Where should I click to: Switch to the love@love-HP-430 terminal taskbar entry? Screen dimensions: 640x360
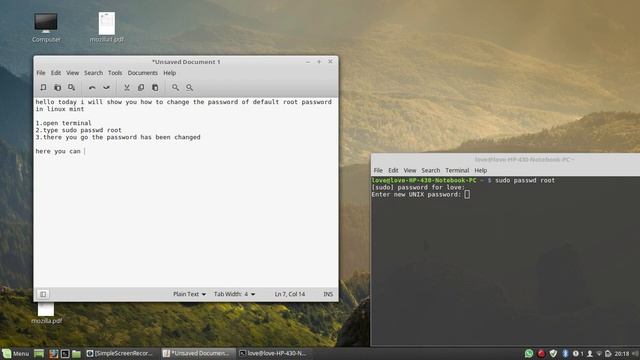273,353
